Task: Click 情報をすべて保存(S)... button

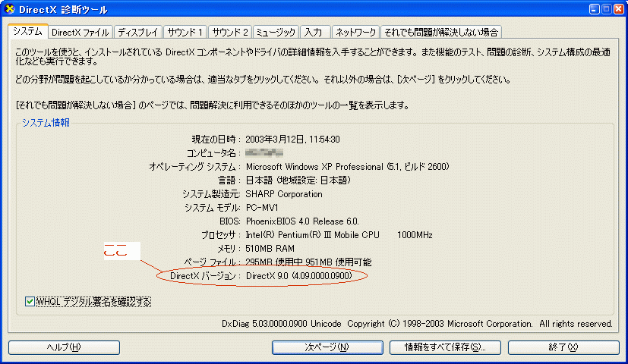Action: (445, 347)
